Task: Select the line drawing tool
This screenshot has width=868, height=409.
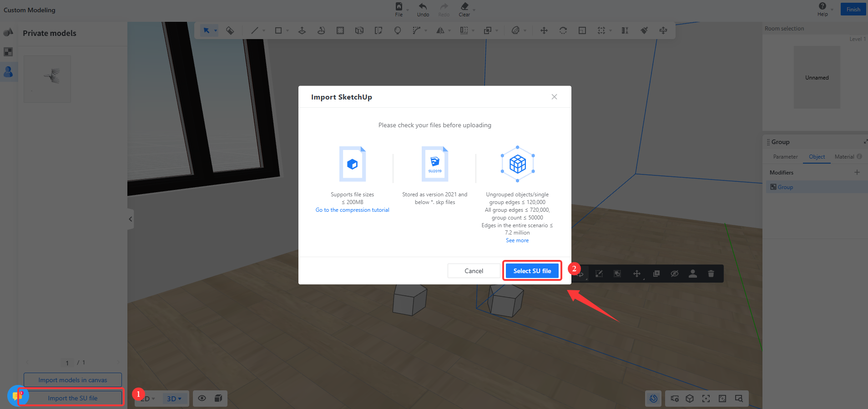Action: tap(255, 30)
